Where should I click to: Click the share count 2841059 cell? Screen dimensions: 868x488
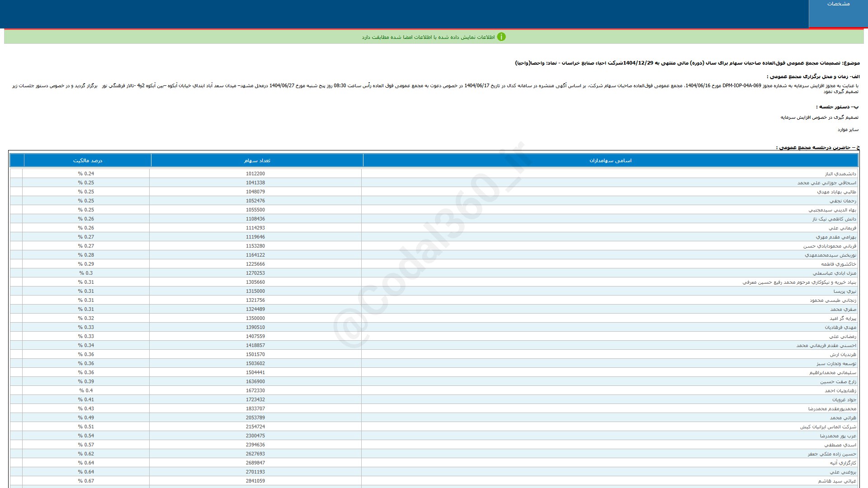pos(255,481)
